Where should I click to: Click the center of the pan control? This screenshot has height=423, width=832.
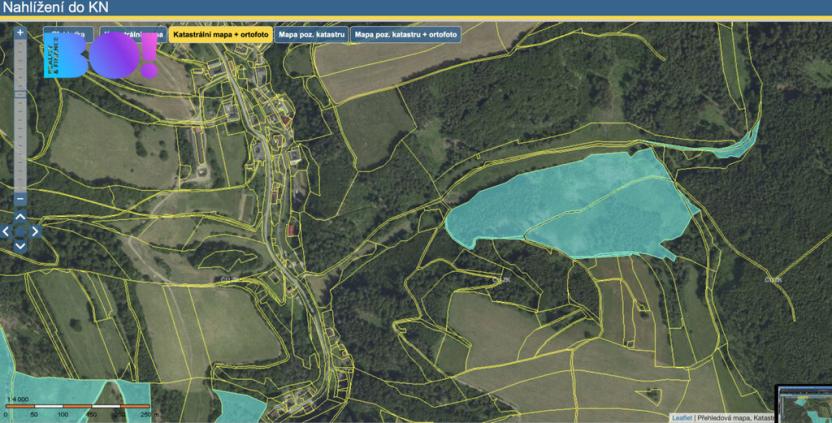pos(20,231)
